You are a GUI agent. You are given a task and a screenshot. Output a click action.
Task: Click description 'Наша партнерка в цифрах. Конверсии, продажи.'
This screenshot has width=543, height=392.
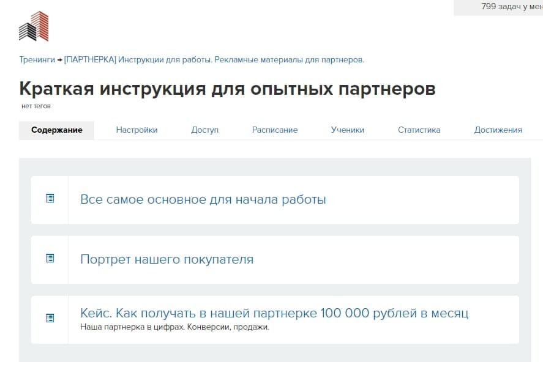coord(174,327)
